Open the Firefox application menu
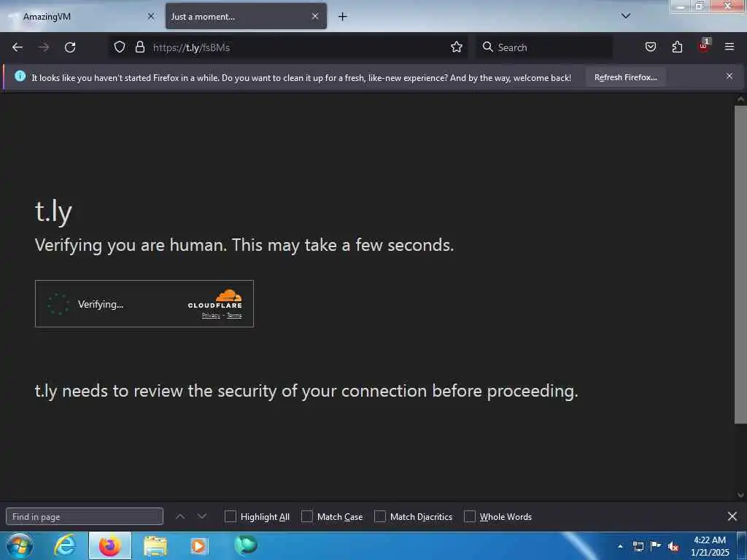Viewport: 747px width, 560px height. (729, 47)
